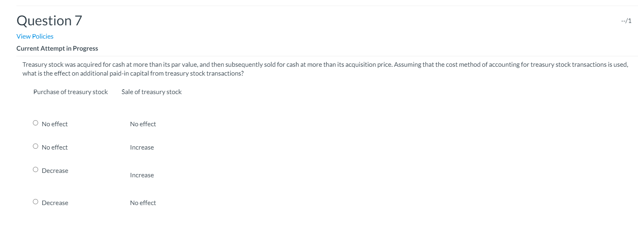Click the second Decrease answer label
Screen dimensions: 644x238
click(55, 202)
